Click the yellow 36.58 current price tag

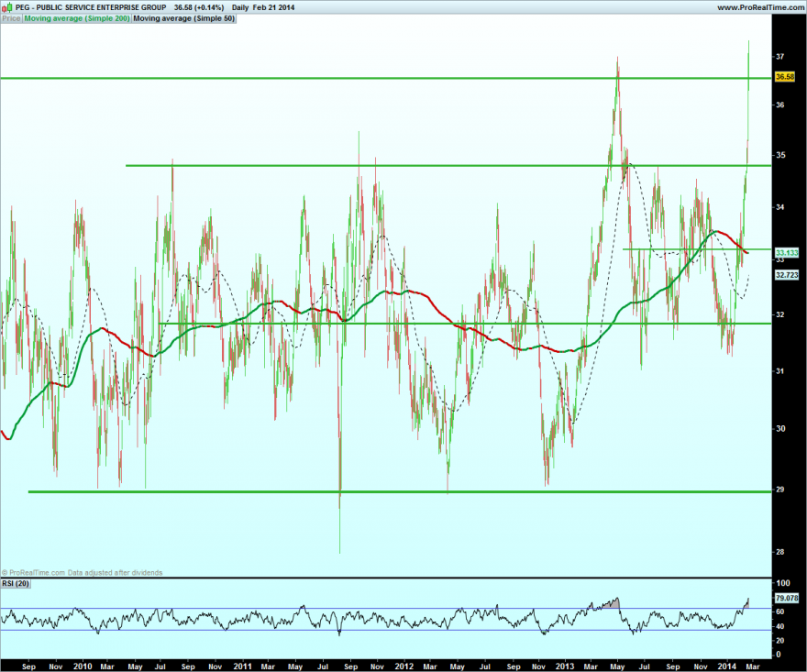pos(785,77)
